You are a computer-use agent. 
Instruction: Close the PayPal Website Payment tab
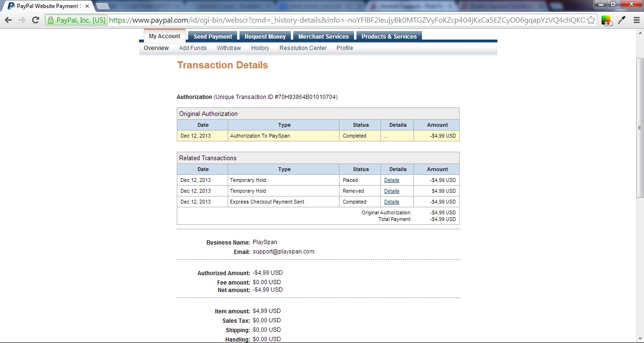pyautogui.click(x=88, y=6)
